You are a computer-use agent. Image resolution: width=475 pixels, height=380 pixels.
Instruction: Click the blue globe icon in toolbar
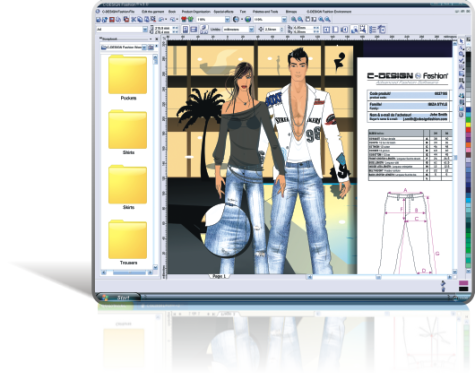[x=248, y=19]
